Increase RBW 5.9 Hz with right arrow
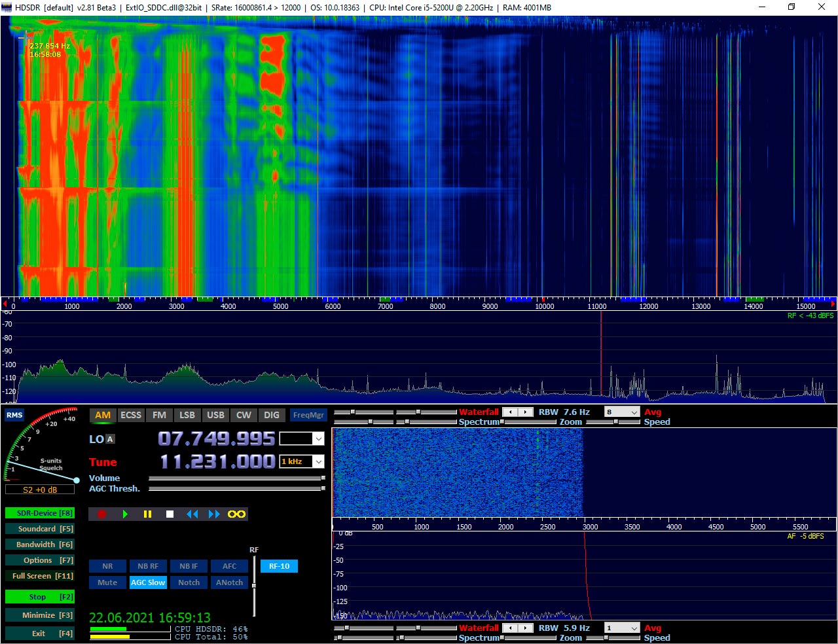 pyautogui.click(x=525, y=628)
